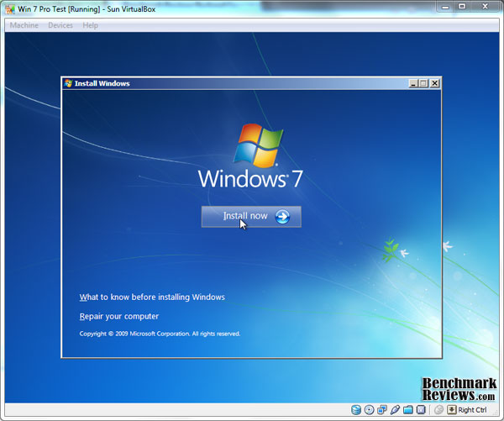Click the Right Ctrl host key label
This screenshot has height=421, width=504.
[472, 410]
